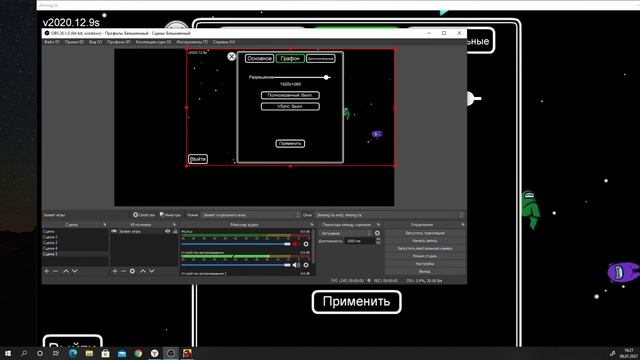
Task: Move scene down with arrow icon
Action: 75,271
